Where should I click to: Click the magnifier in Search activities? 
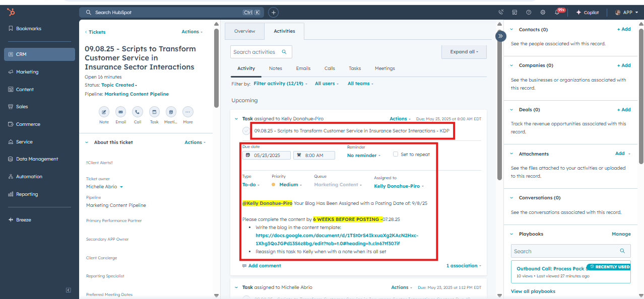click(284, 52)
